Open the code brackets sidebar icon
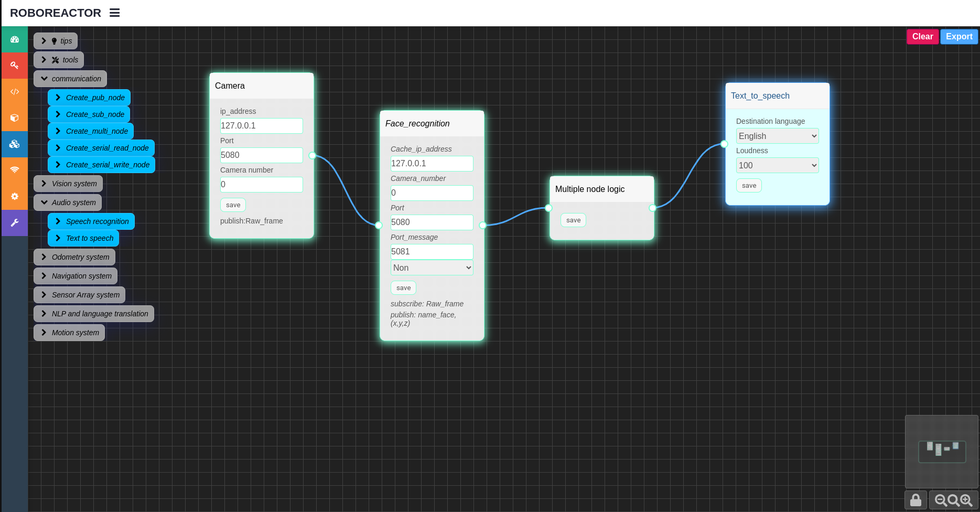The width and height of the screenshot is (980, 512). click(15, 92)
